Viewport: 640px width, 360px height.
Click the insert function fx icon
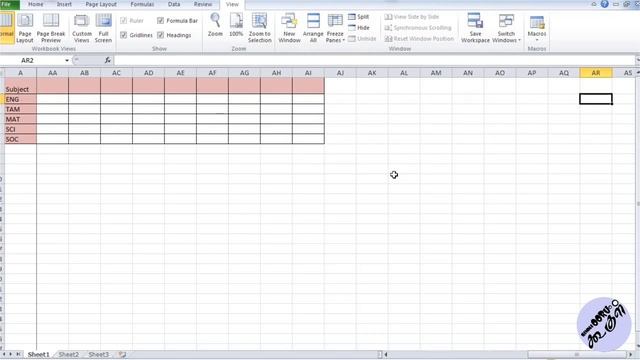pyautogui.click(x=107, y=60)
